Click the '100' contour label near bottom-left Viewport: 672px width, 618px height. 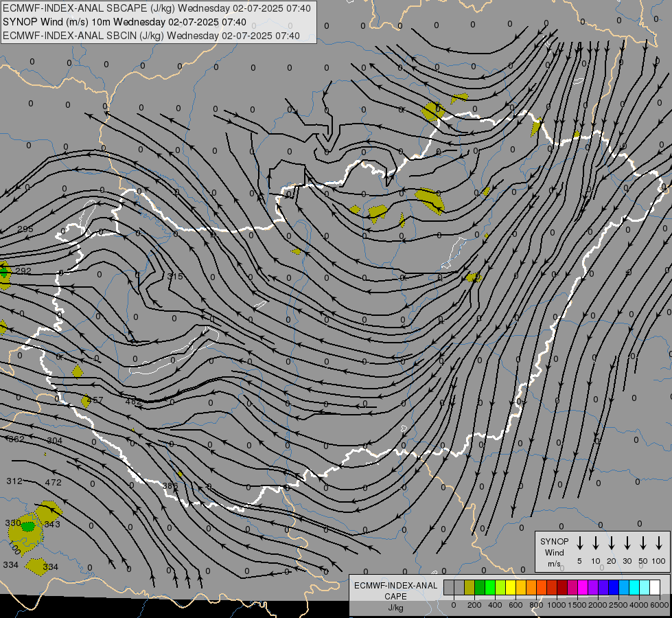tap(14, 549)
